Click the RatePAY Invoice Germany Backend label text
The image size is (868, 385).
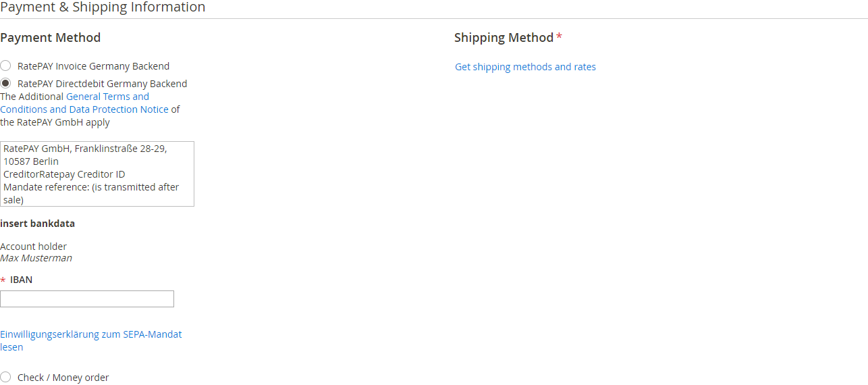point(93,66)
